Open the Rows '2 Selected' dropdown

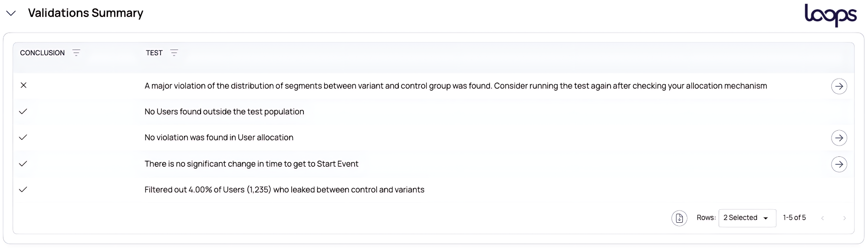point(747,218)
